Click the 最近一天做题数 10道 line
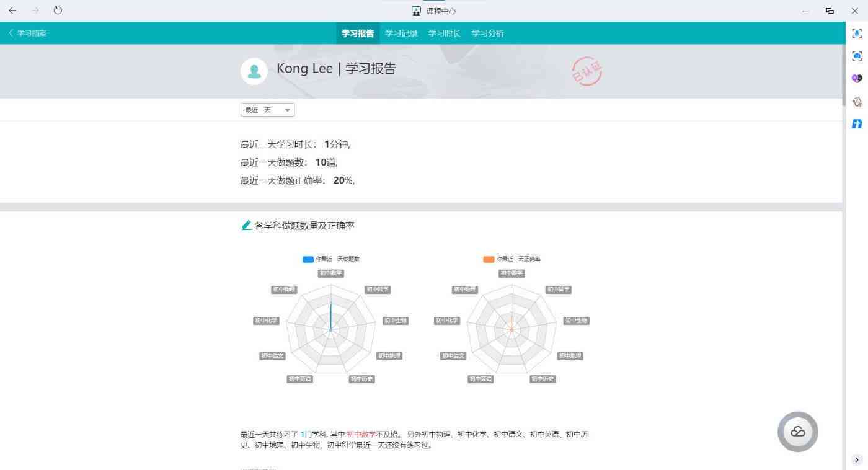 coord(289,162)
